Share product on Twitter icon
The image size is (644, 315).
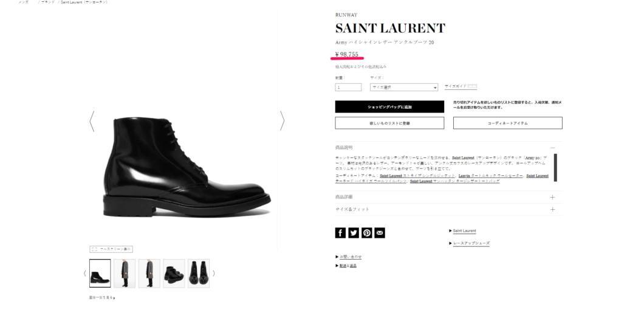(x=353, y=233)
